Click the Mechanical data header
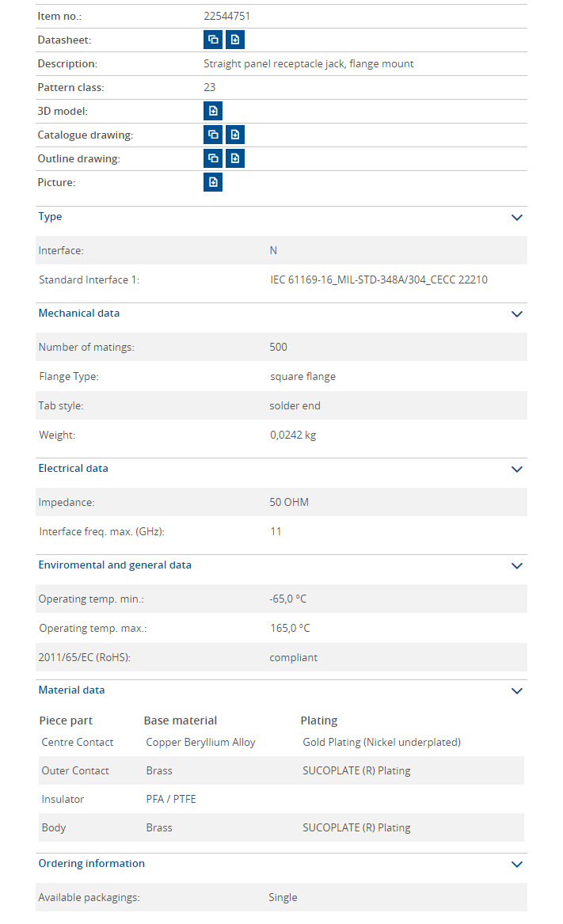The height and width of the screenshot is (924, 563). (79, 314)
